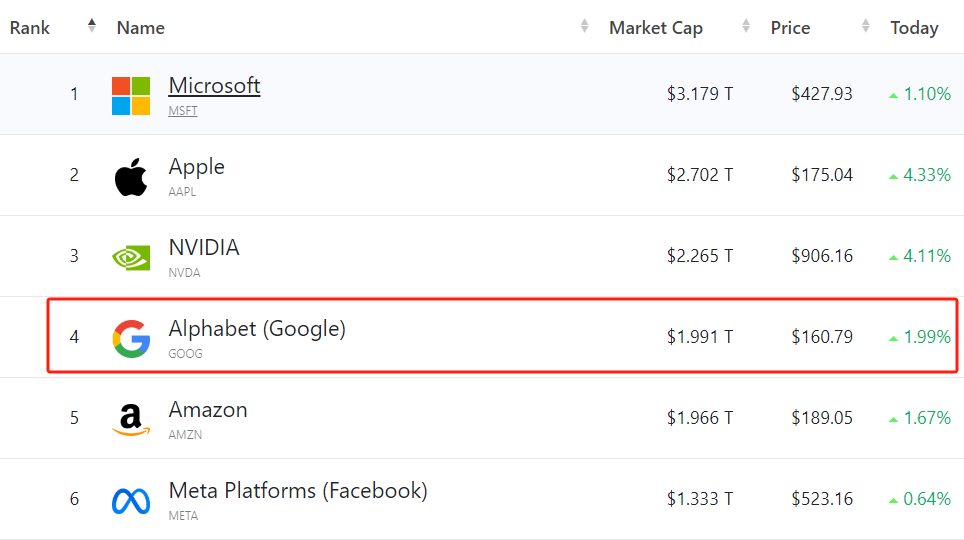This screenshot has height=540, width=964.
Task: Click the Meta Platforms logo icon
Action: pyautogui.click(x=131, y=500)
